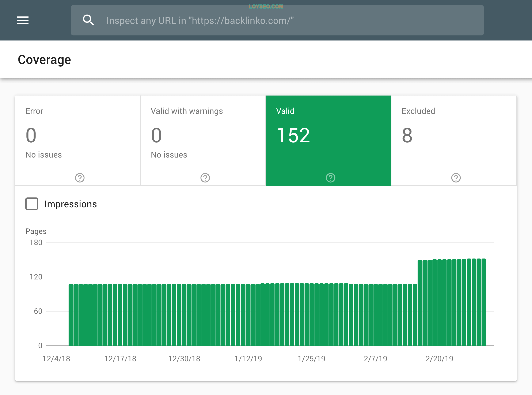Screen dimensions: 532x395
Task: Click the Pages axis label
Action: (36, 231)
